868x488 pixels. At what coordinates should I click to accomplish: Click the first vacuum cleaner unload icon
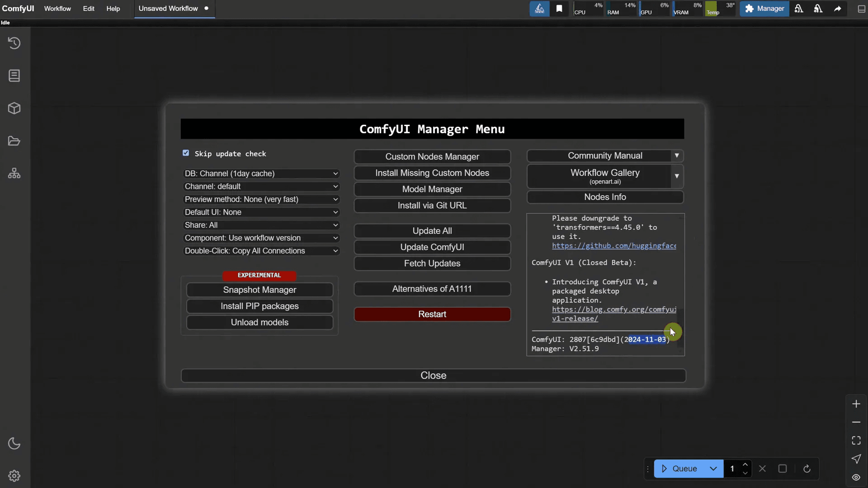point(799,9)
